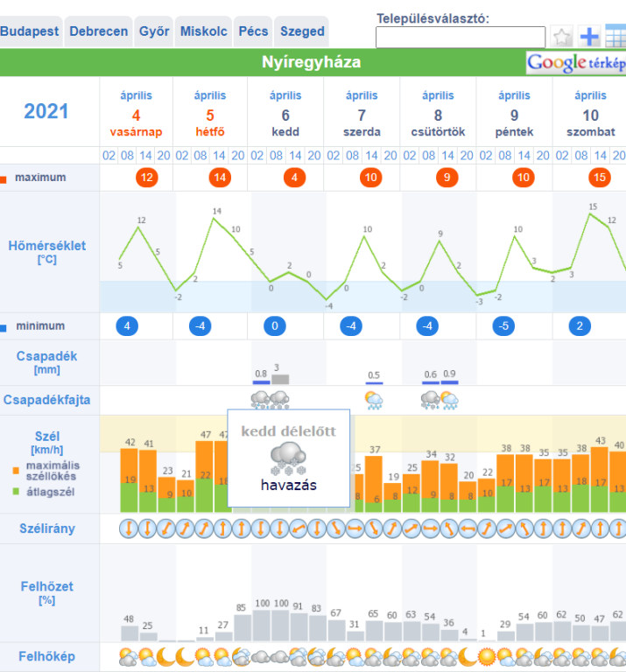Select the április 9 péntek day header
The image size is (626, 672).
[514, 114]
